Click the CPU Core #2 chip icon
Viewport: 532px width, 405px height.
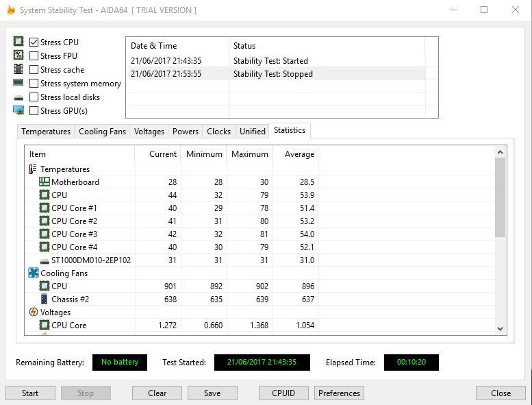point(44,221)
